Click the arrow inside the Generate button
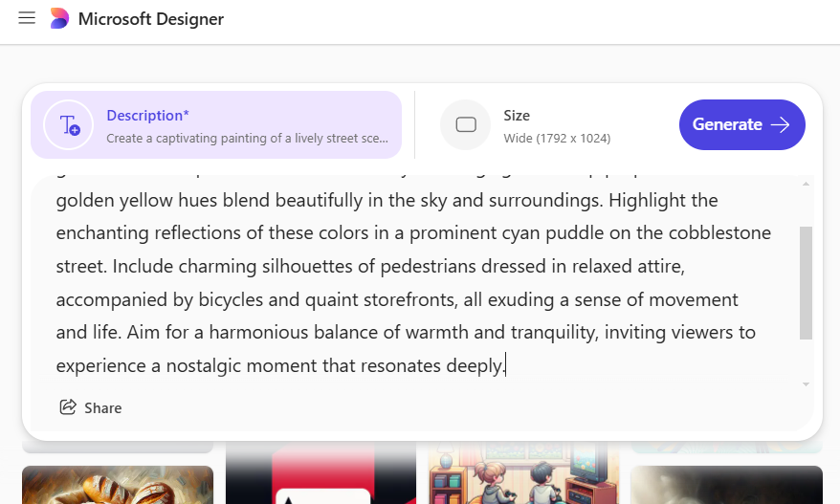840x504 pixels. tap(780, 124)
